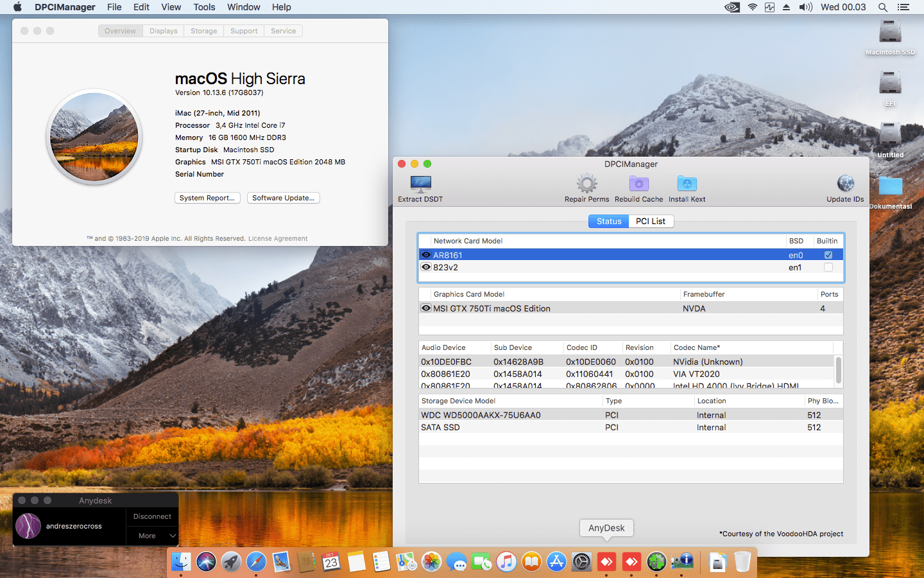Expand More options in the AnyDesk panel
924x578 pixels.
coord(152,536)
